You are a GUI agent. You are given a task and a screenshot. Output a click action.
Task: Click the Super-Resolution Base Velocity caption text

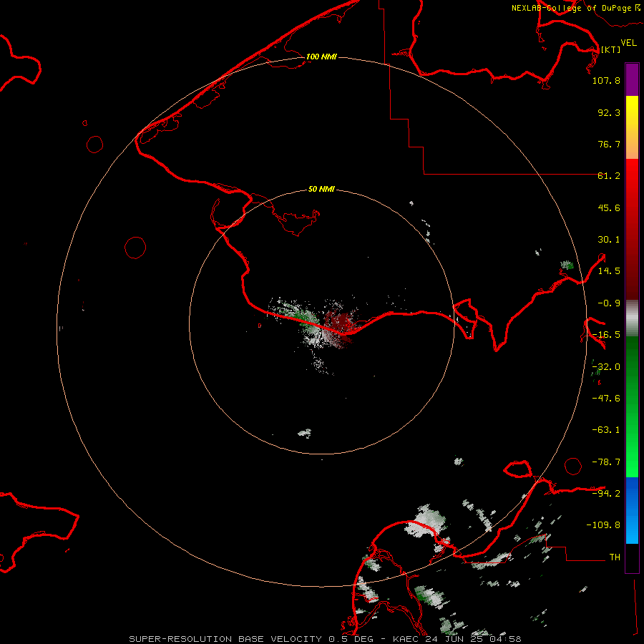(325, 639)
